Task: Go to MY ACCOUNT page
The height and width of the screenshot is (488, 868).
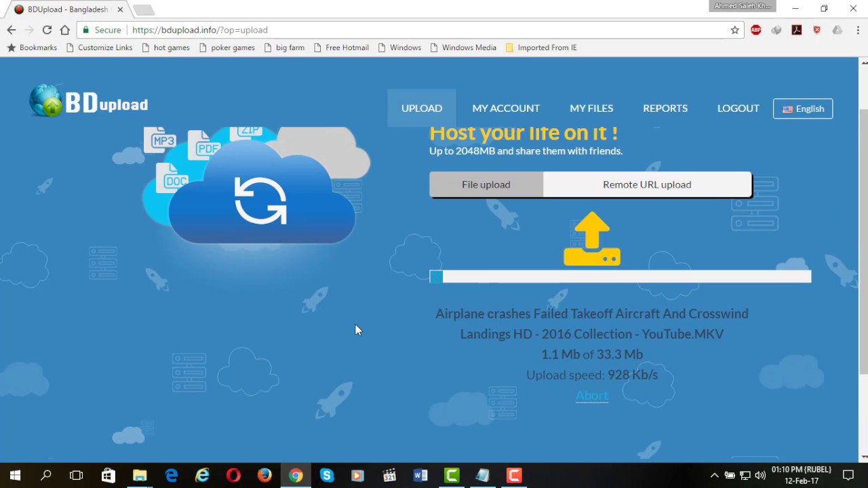Action: click(506, 108)
